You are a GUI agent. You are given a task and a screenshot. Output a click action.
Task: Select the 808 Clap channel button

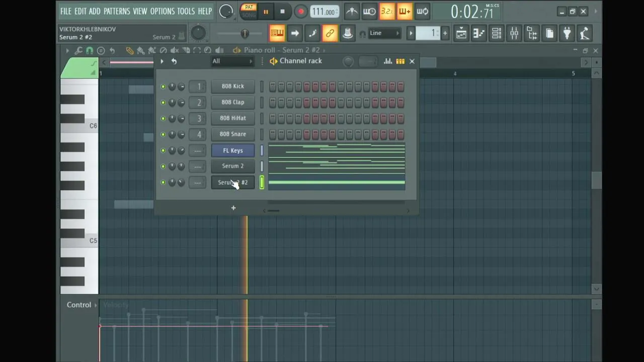(233, 102)
